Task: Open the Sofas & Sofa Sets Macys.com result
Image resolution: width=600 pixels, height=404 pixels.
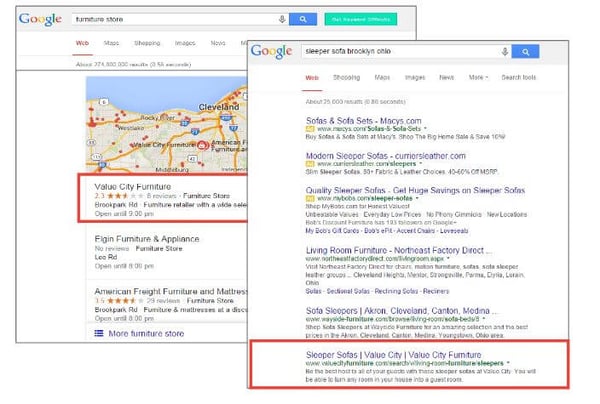Action: (x=364, y=121)
